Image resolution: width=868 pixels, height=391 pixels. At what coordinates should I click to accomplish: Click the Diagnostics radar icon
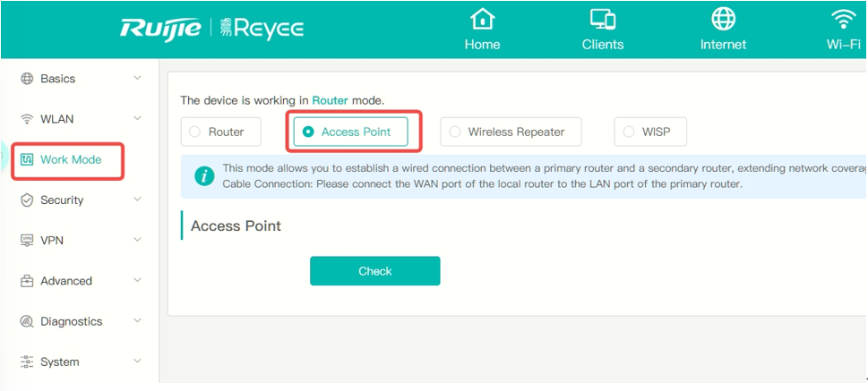pos(27,321)
